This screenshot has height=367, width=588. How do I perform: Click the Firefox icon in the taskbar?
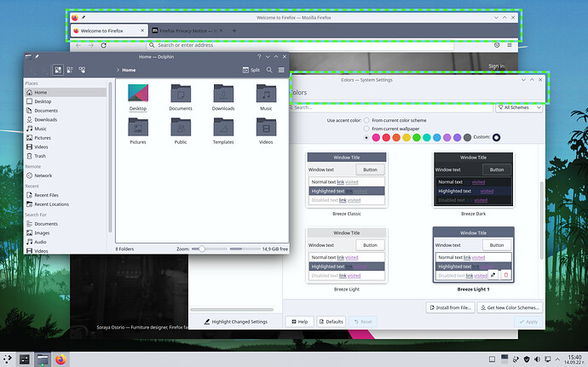(61, 359)
